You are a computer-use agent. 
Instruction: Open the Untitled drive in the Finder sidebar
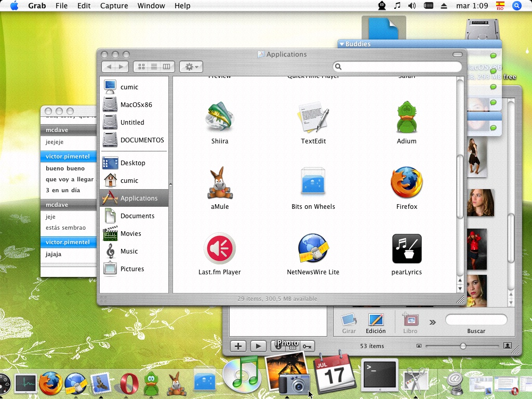click(134, 122)
